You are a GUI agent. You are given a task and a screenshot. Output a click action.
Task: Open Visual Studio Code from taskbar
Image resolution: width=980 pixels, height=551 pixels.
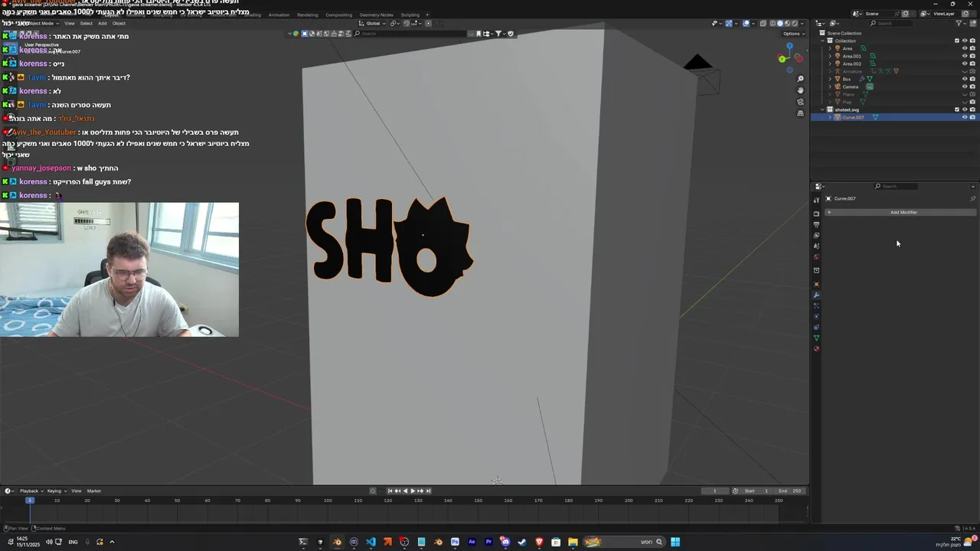tap(371, 543)
